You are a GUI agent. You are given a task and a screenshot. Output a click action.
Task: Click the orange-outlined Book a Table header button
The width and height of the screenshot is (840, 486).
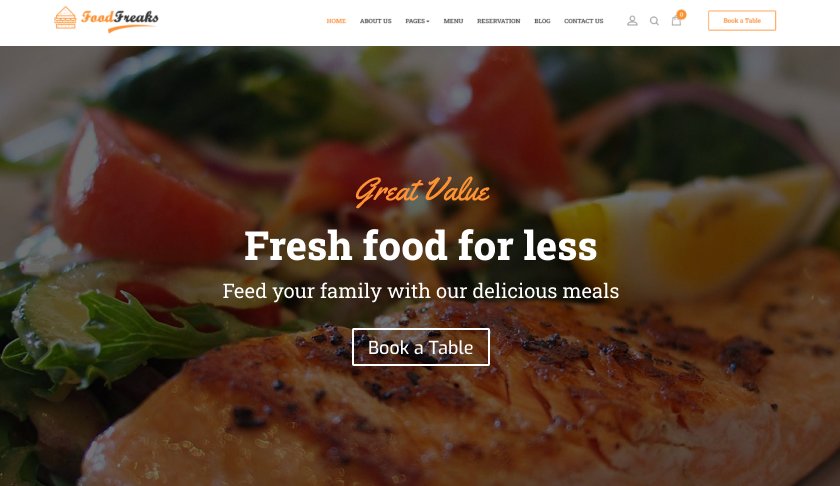[741, 20]
